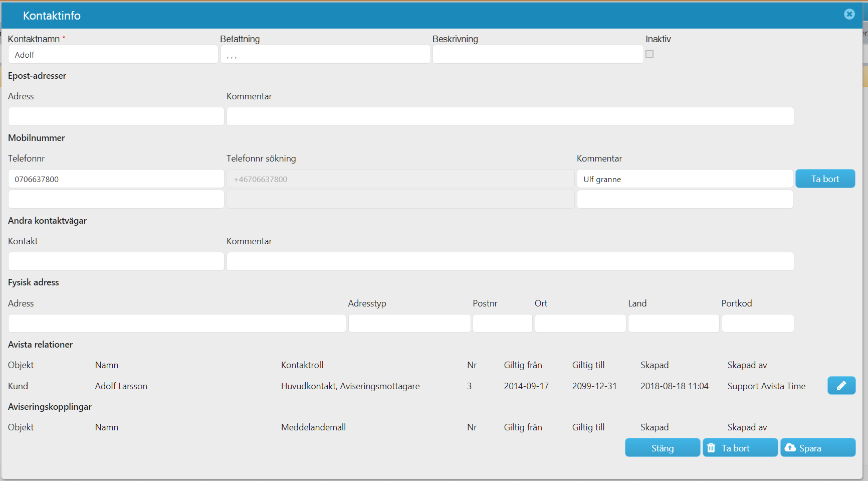The image size is (868, 481).
Task: Click the empty second mobile Kommentar field
Action: point(685,199)
